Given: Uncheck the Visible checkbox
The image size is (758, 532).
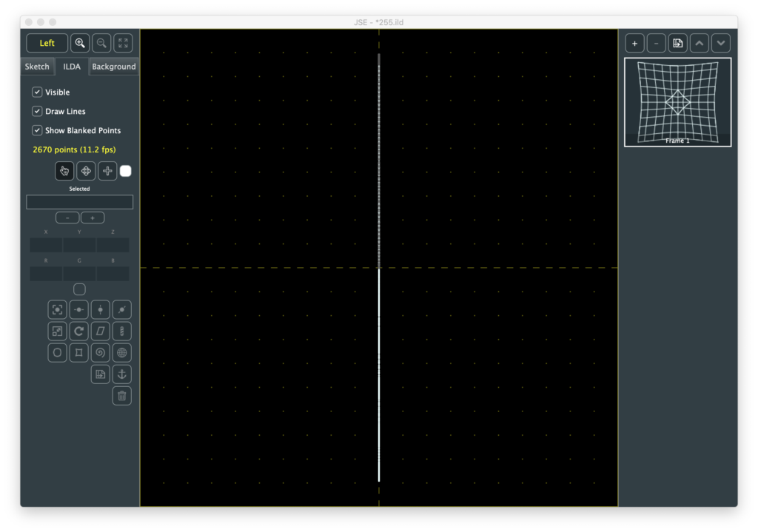Looking at the screenshot, I should pos(37,92).
